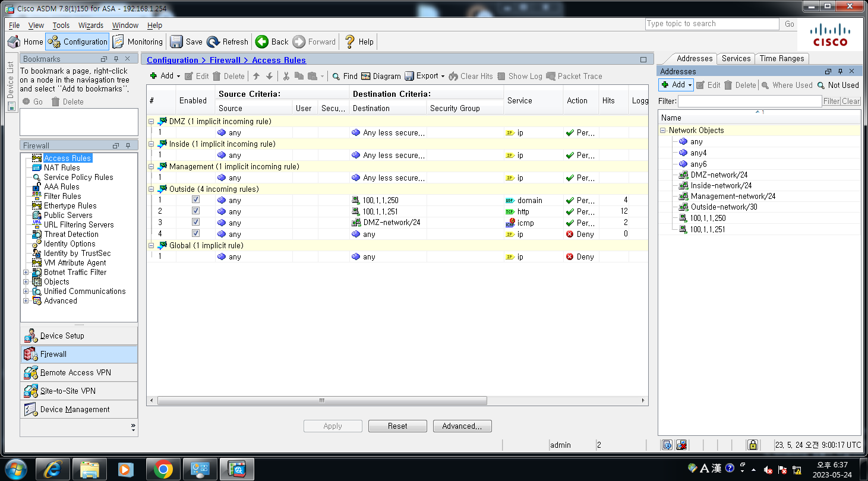Select DMZ-network/24 network object
This screenshot has width=868, height=481.
719,175
